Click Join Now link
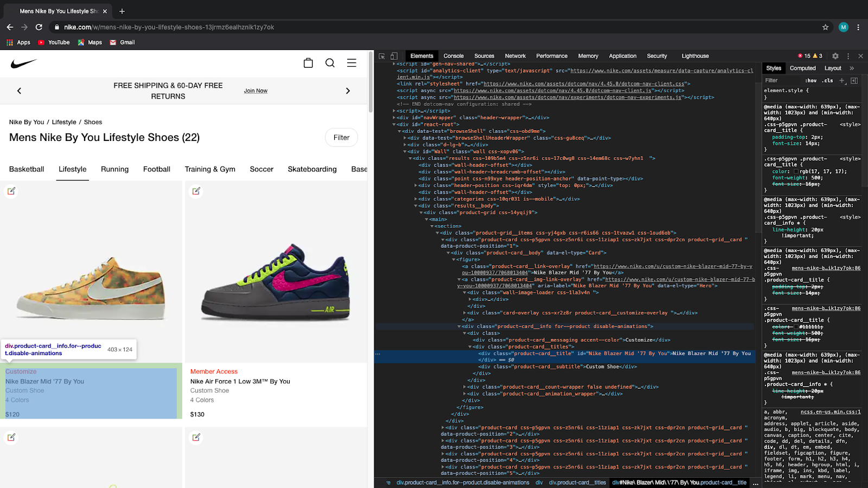 coord(256,91)
